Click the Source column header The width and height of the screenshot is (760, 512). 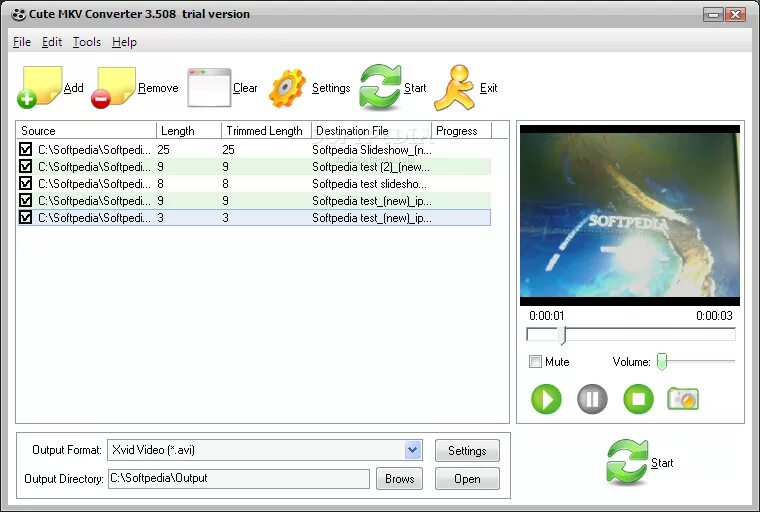click(87, 131)
